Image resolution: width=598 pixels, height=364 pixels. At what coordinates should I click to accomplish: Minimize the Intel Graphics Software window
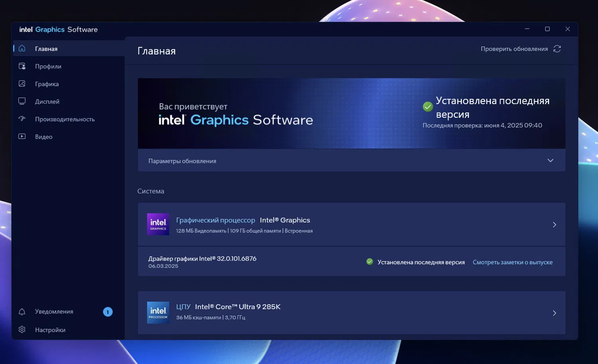(527, 29)
